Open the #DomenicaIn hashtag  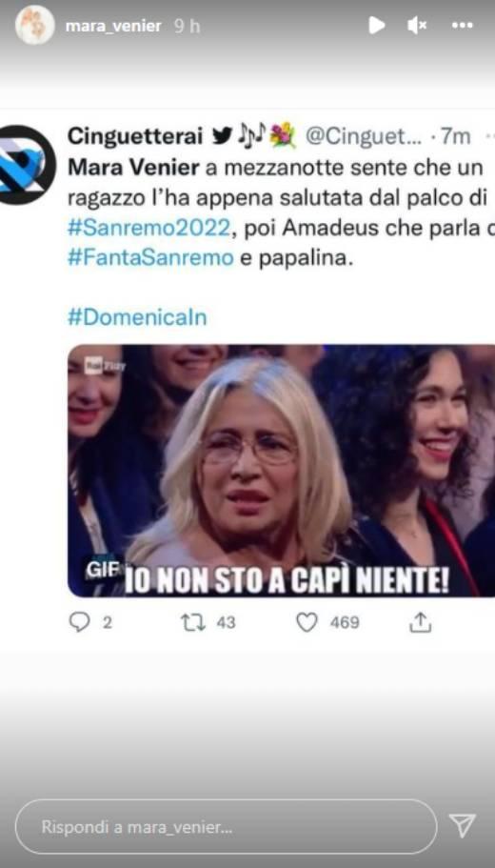pos(137,317)
